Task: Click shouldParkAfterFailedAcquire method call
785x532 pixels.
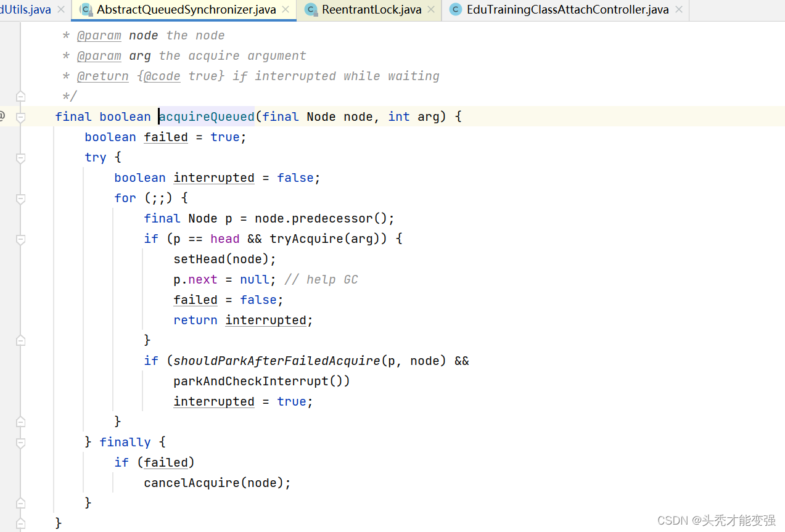Action: point(276,361)
